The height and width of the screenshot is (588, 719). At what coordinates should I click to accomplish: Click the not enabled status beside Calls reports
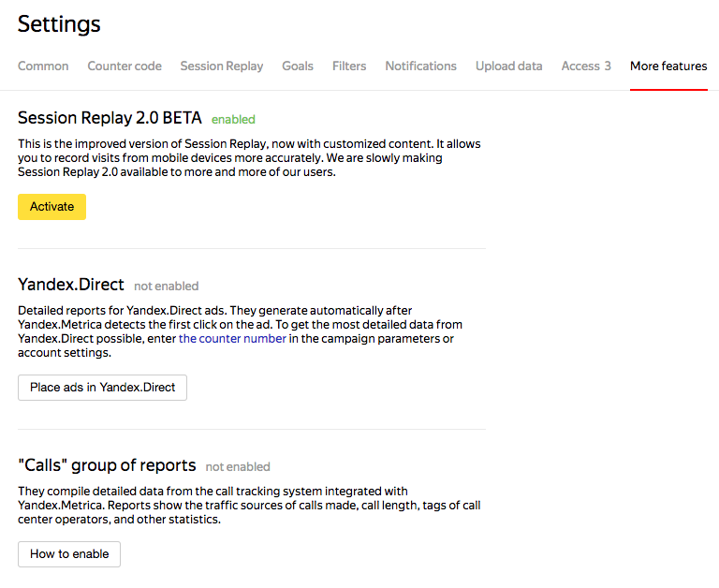tap(238, 466)
